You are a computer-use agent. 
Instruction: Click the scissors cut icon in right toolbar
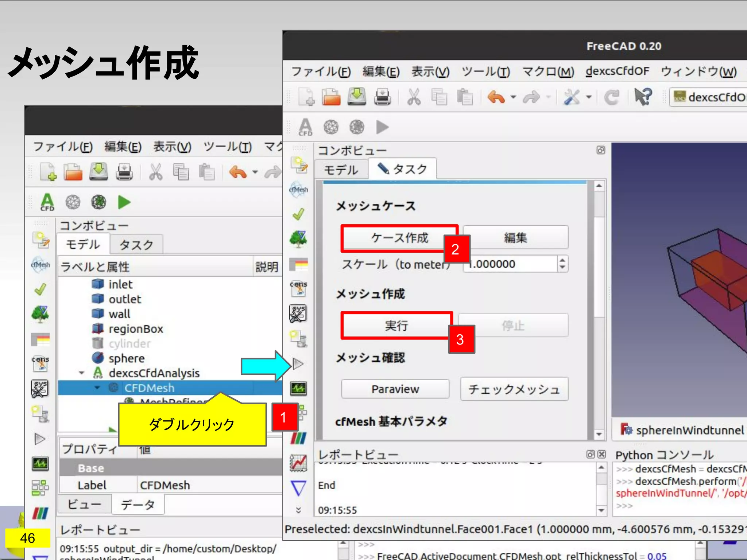point(414,97)
